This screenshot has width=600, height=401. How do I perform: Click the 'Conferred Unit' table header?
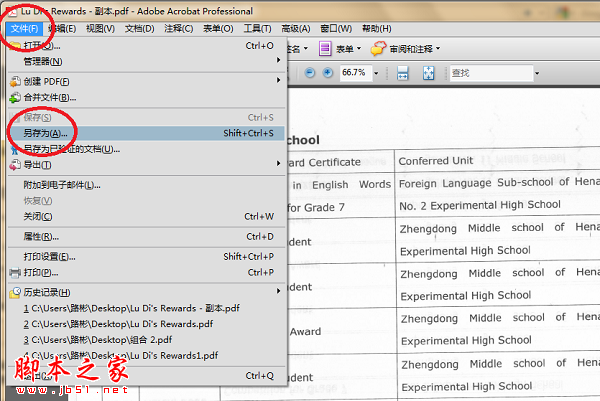[436, 161]
